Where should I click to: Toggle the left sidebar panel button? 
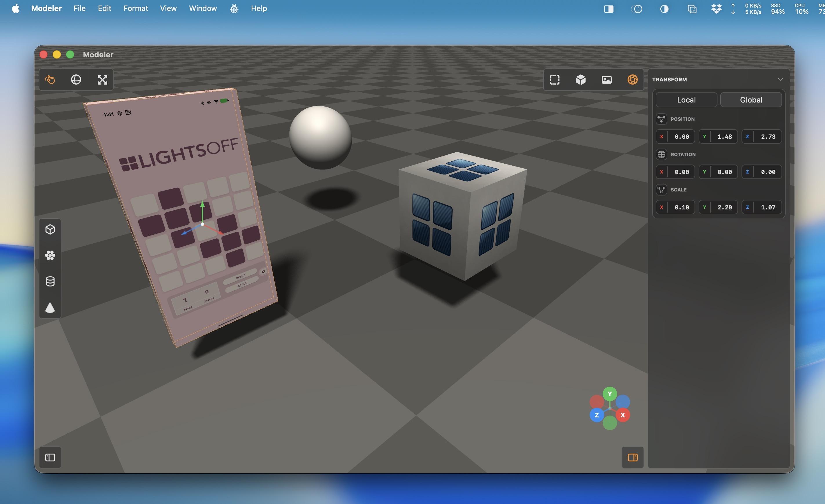pyautogui.click(x=50, y=457)
